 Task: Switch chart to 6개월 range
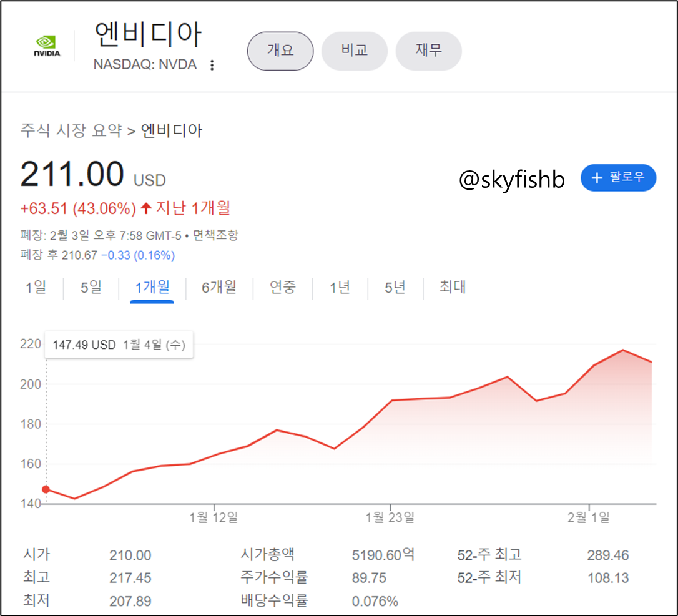219,288
